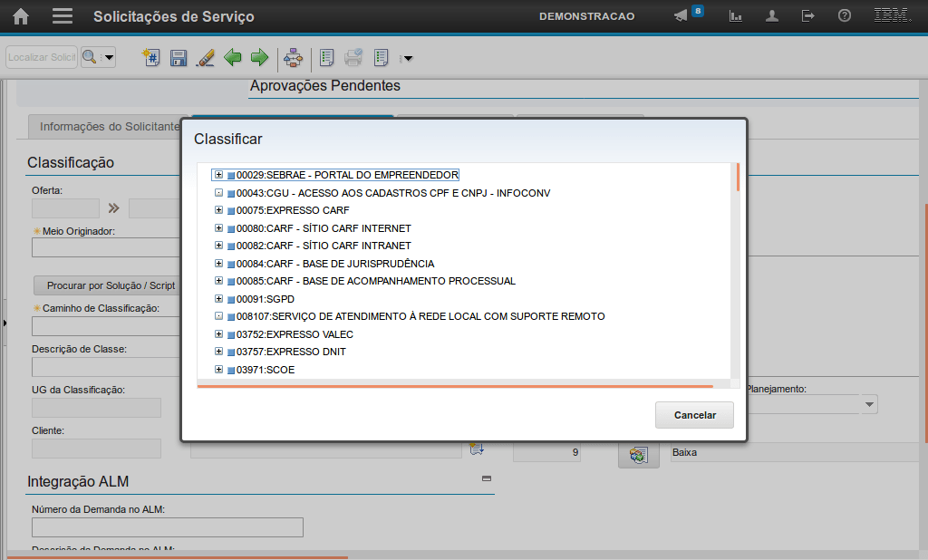This screenshot has width=928, height=560.
Task: Open the toolbar overflow dropdown arrow
Action: coord(407,58)
